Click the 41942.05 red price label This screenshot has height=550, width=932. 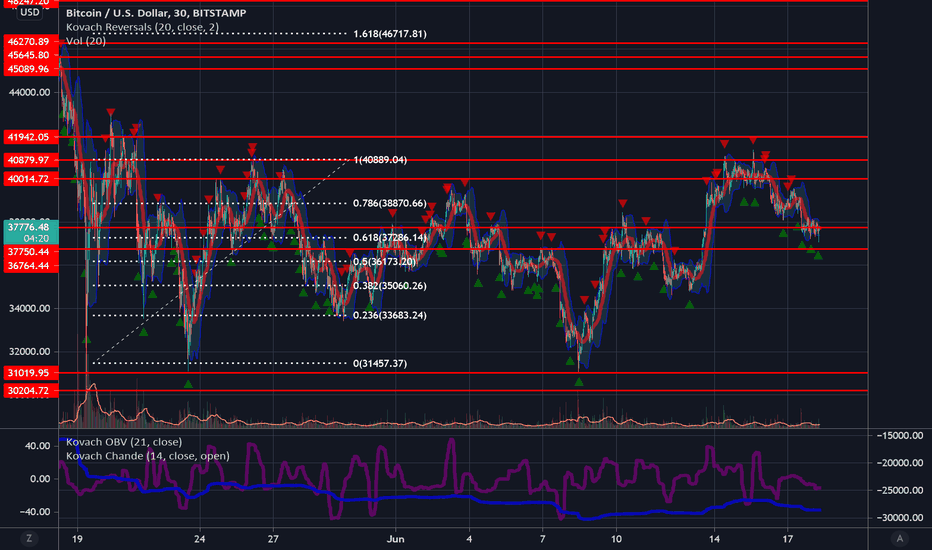31,137
